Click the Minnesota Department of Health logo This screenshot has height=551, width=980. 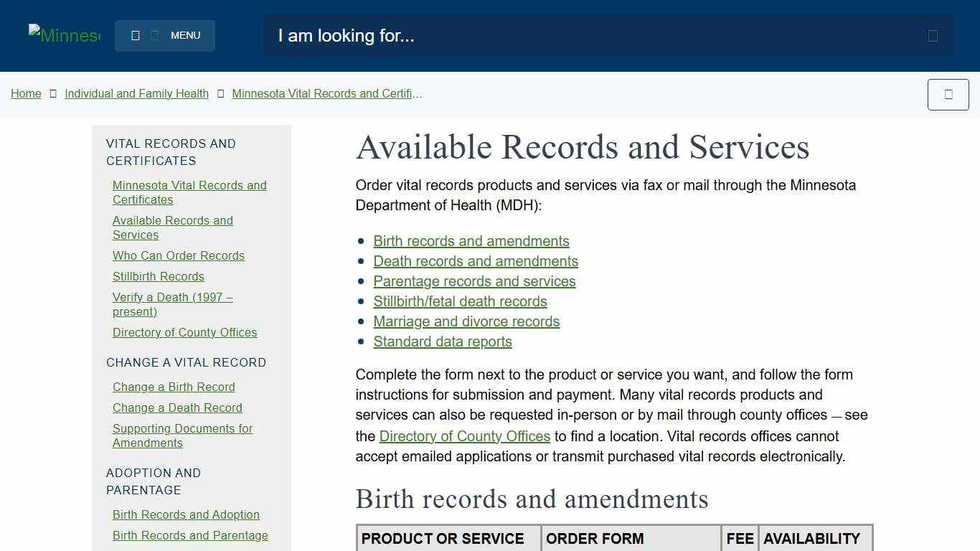tap(64, 35)
